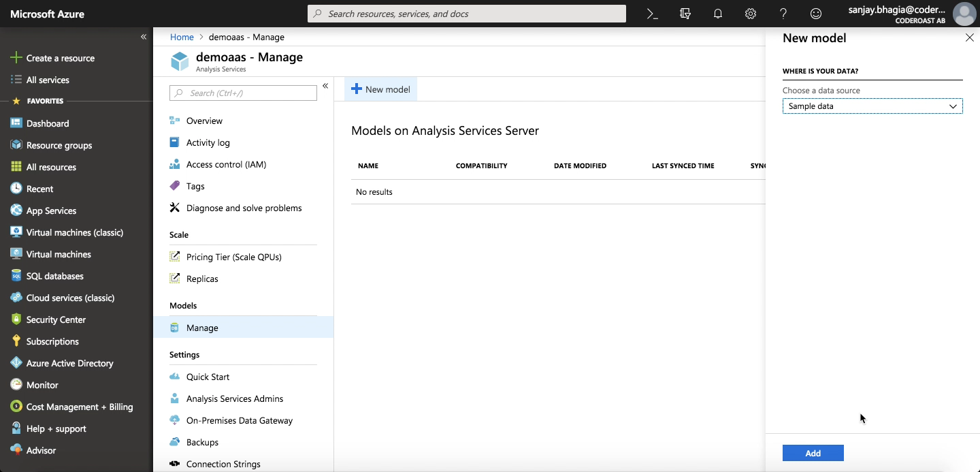Click the Advisor cloud icon
The width and height of the screenshot is (980, 472).
pyautogui.click(x=16, y=450)
